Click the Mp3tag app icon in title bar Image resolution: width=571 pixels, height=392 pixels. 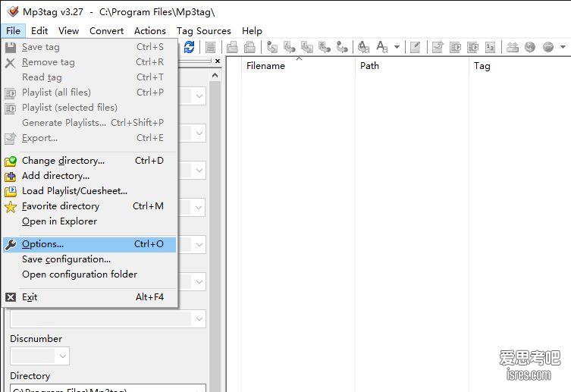13,11
